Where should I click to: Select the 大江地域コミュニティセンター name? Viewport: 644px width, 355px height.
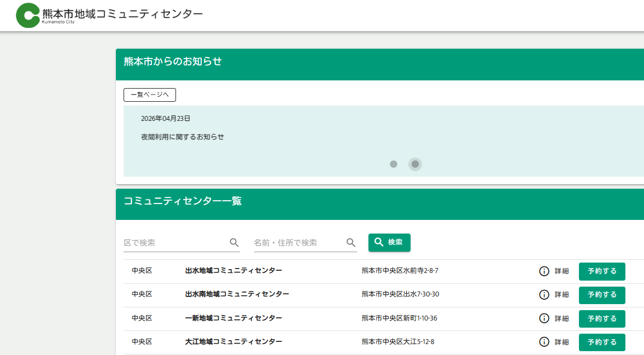click(233, 341)
